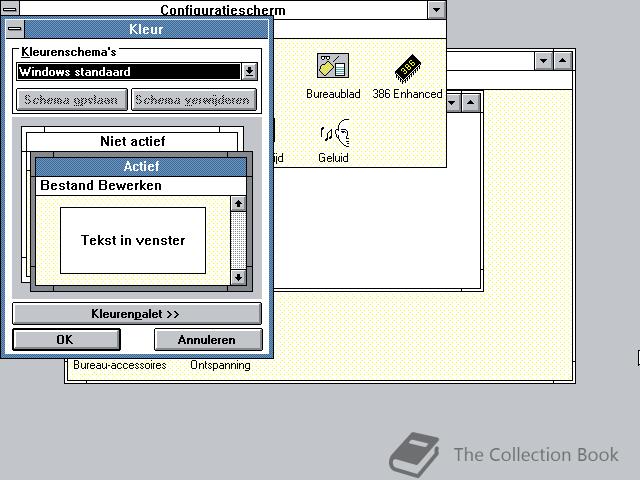Select the Niet actief title bar in preview
Image resolution: width=640 pixels, height=480 pixels.
click(x=132, y=142)
